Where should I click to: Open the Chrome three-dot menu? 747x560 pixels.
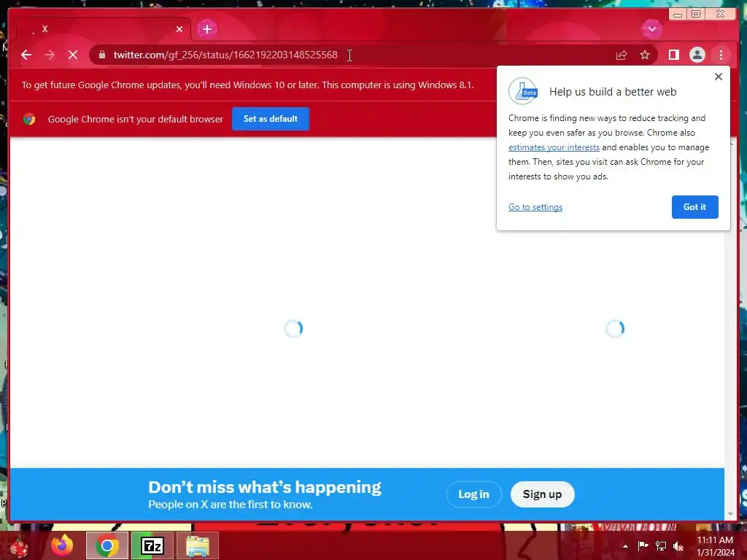[x=721, y=55]
